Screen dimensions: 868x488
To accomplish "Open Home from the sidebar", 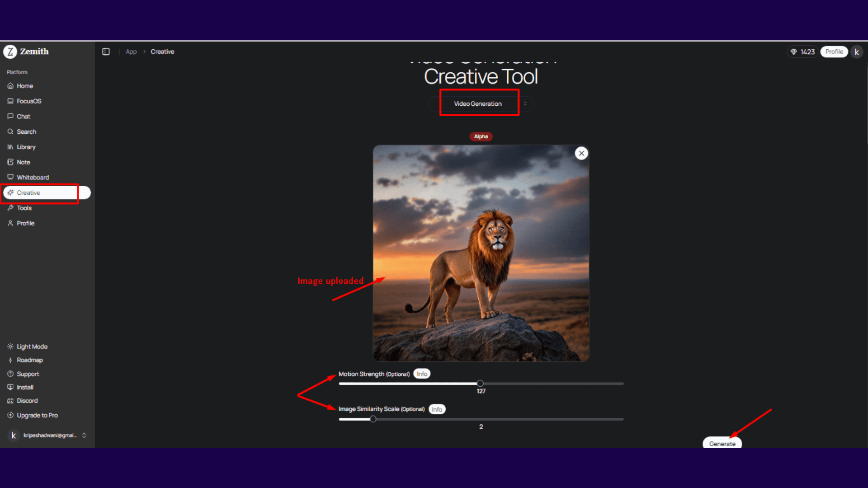I will click(x=25, y=86).
